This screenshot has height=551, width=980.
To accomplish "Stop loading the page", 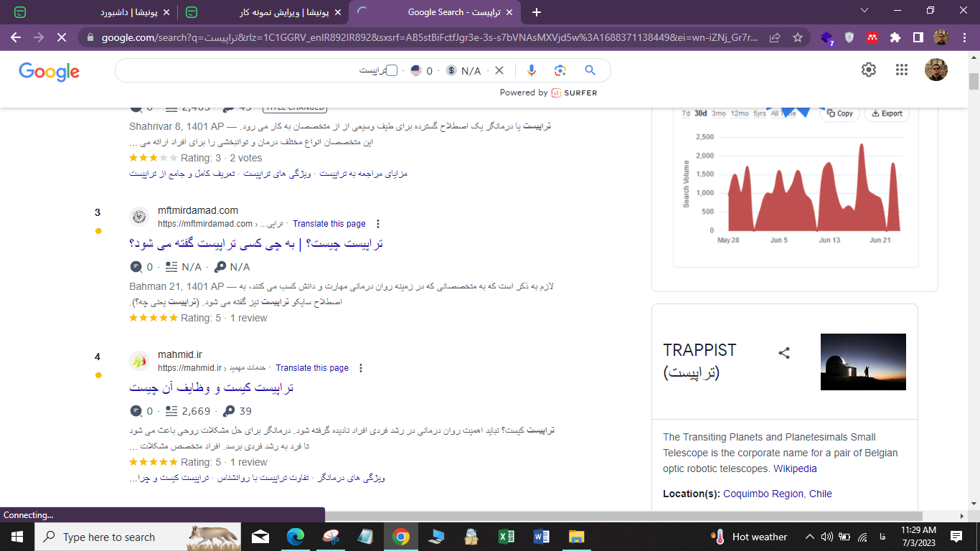I will (x=61, y=37).
